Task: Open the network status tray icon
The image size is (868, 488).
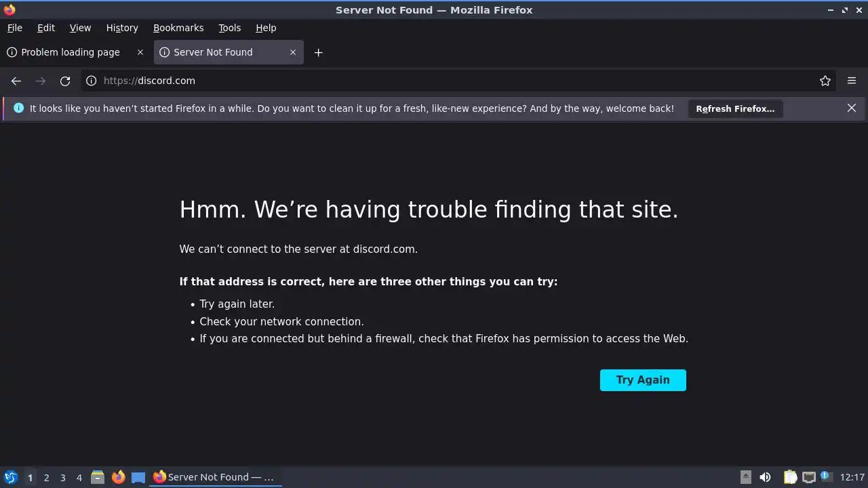Action: click(x=808, y=477)
